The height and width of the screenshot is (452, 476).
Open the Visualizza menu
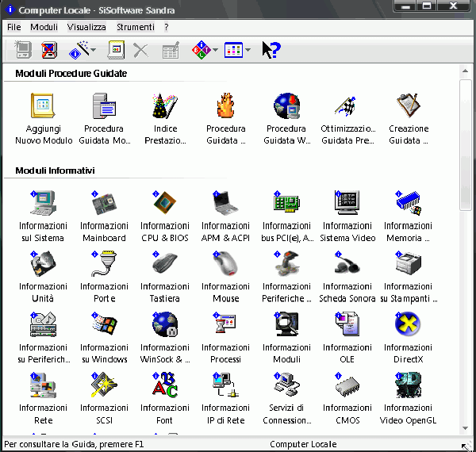(86, 27)
